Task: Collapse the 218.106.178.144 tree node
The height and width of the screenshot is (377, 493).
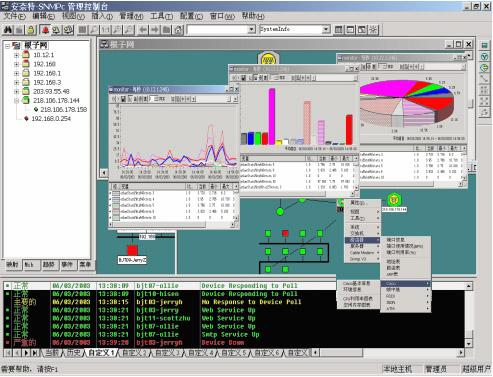Action: click(16, 100)
